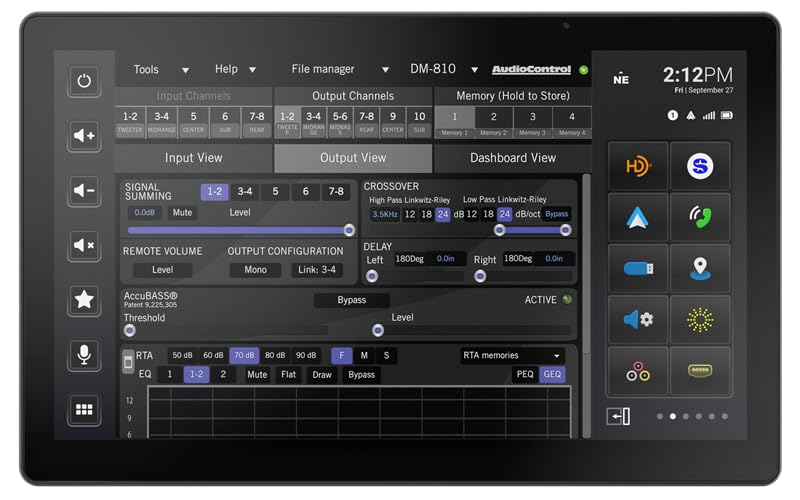Click the AccuBASS Threshold slider handle
Image resolution: width=800 pixels, height=500 pixels.
[129, 330]
